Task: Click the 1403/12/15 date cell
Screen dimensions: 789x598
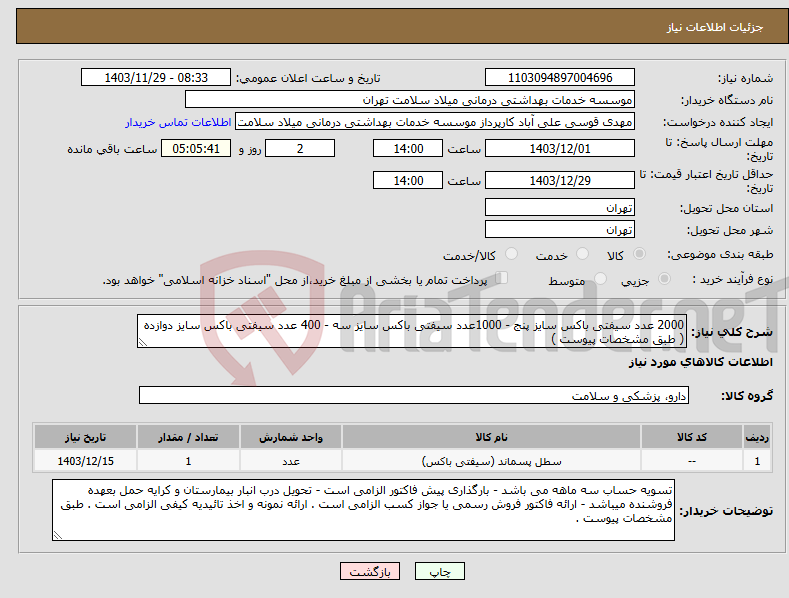Action: pos(86,461)
